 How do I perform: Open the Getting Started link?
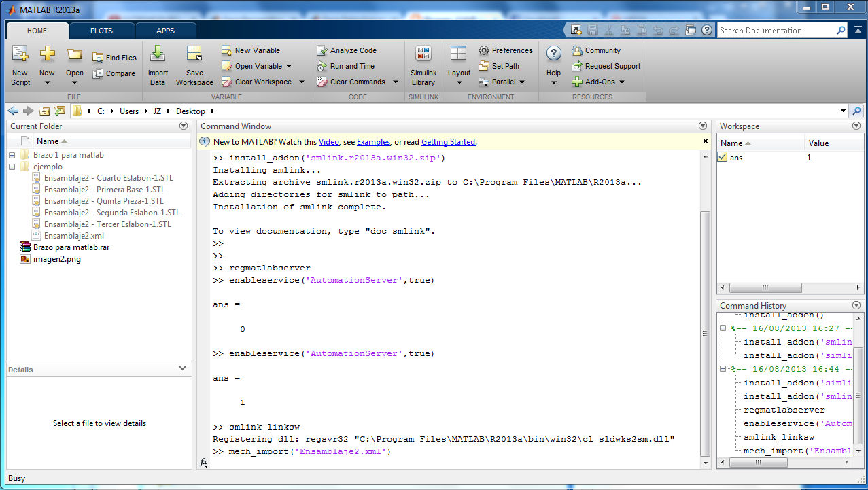pyautogui.click(x=448, y=142)
